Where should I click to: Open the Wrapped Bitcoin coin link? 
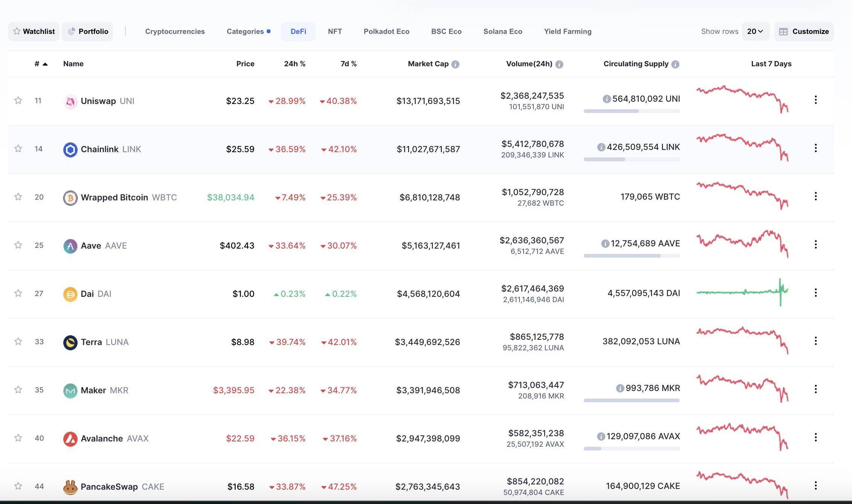tap(114, 197)
